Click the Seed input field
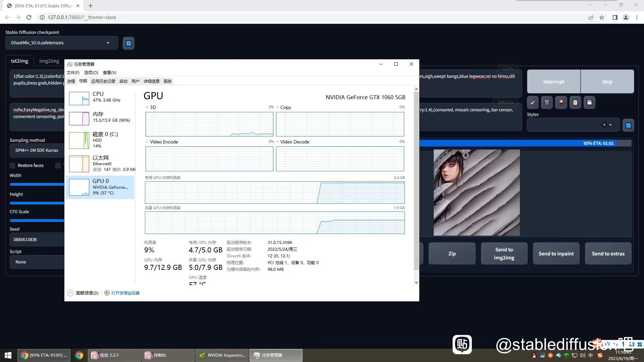 point(37,240)
